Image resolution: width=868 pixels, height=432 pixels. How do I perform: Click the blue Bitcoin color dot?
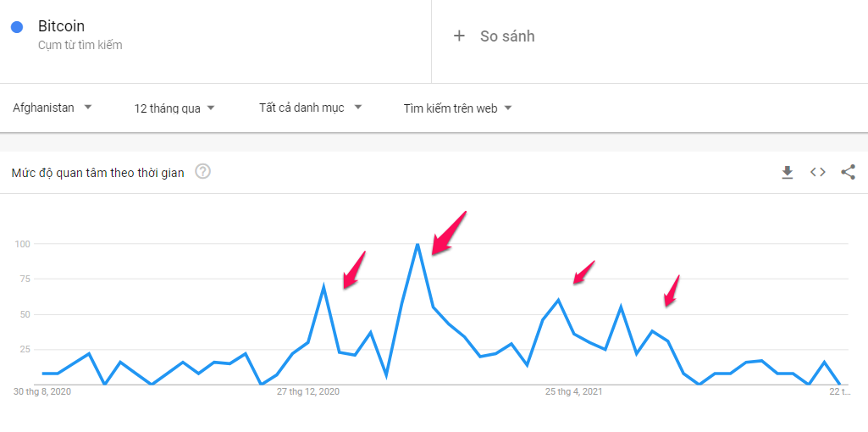[17, 26]
